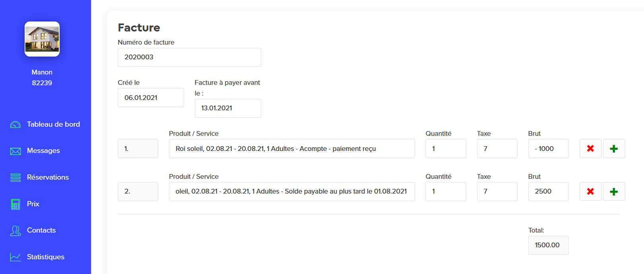Show Statistiques page
The width and height of the screenshot is (644, 274).
click(45, 257)
